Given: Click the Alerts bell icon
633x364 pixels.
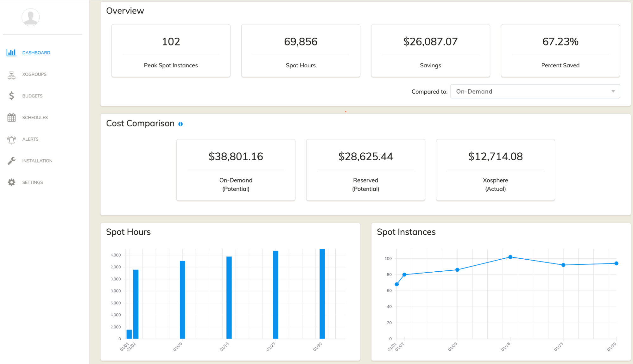Looking at the screenshot, I should (11, 139).
